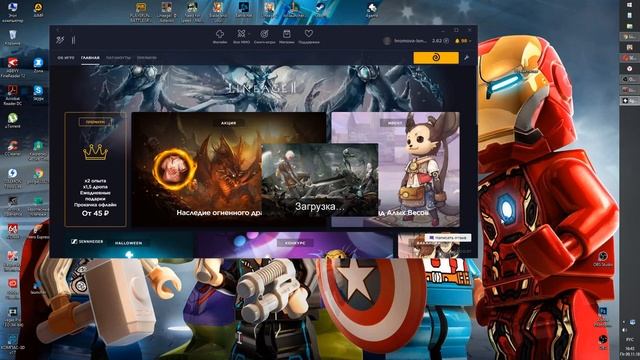Open the fourth launcher tab on the right
The height and width of the screenshot is (360, 640).
pyautogui.click(x=147, y=58)
